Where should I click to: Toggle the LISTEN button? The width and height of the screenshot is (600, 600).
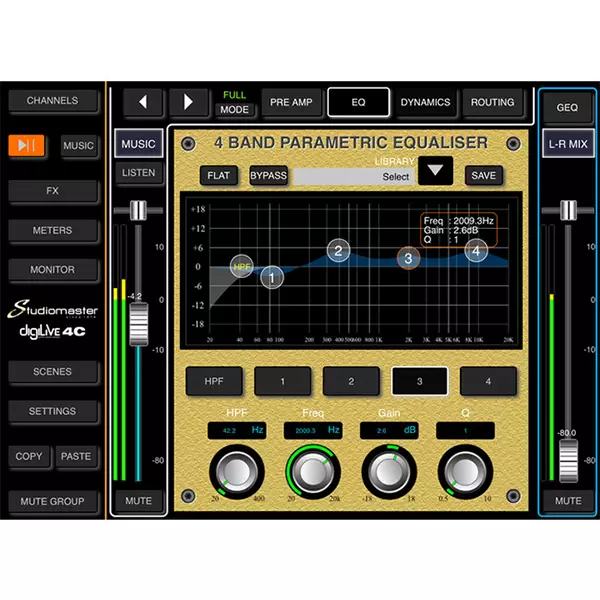(138, 173)
